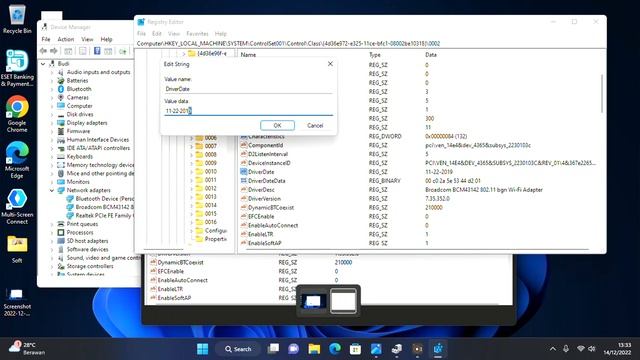Open Screenshot 2022-12 file on desktop
640x360 pixels.
coord(17,302)
